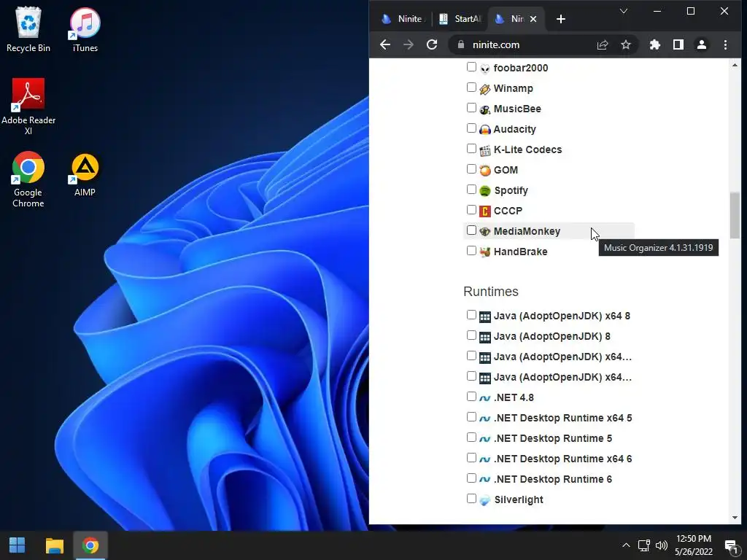
Task: Click the page's vertical scrollbar thumb
Action: (735, 215)
